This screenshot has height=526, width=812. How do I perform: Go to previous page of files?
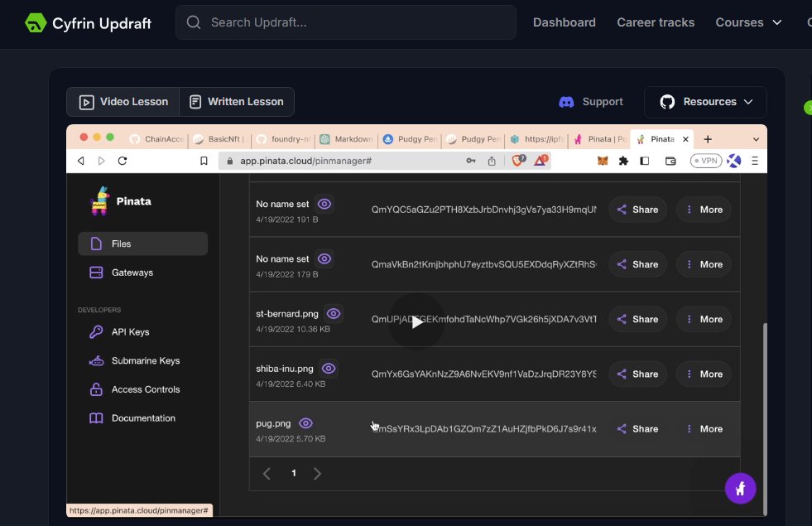(267, 473)
